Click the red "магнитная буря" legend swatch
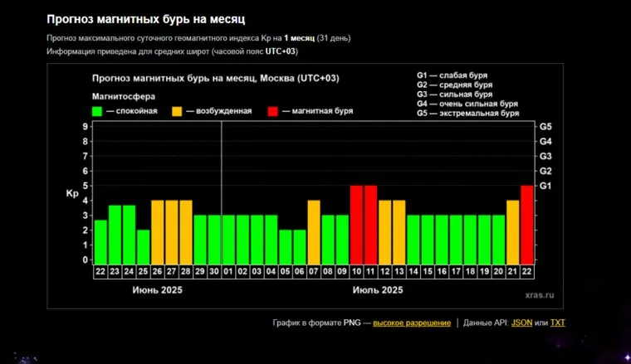The image size is (631, 364). tap(274, 111)
